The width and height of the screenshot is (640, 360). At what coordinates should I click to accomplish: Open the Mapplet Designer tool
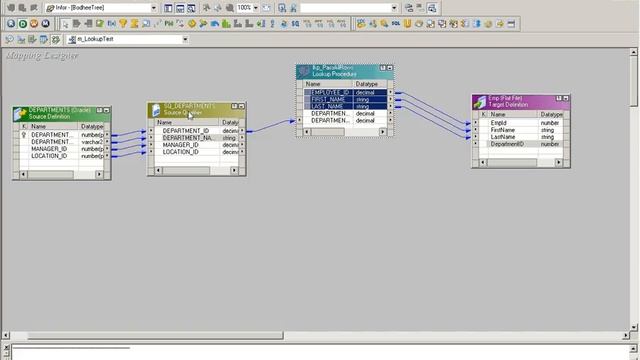click(44, 39)
